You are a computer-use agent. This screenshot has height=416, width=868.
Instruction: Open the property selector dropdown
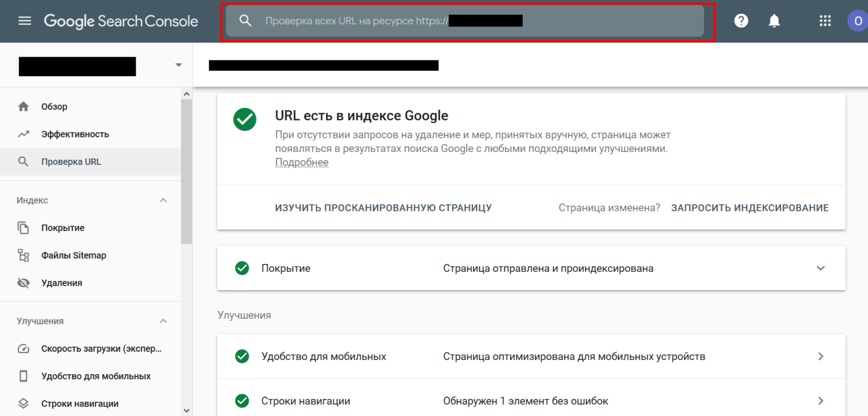coord(179,65)
